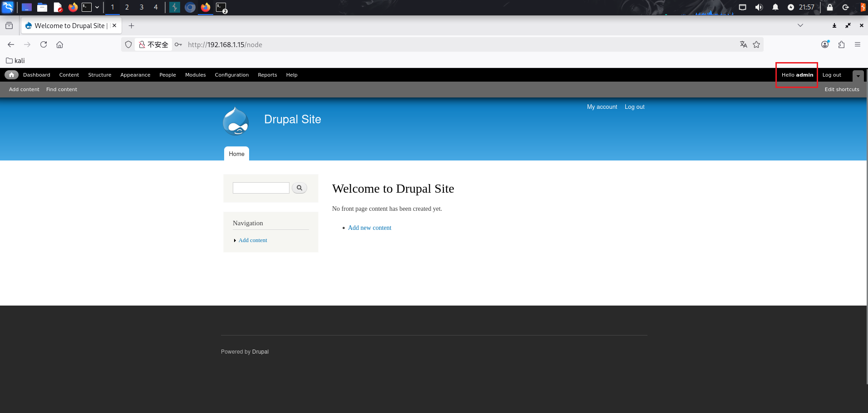Screen dimensions: 868x413
Task: Bookmark this page with the star icon
Action: (x=756, y=44)
